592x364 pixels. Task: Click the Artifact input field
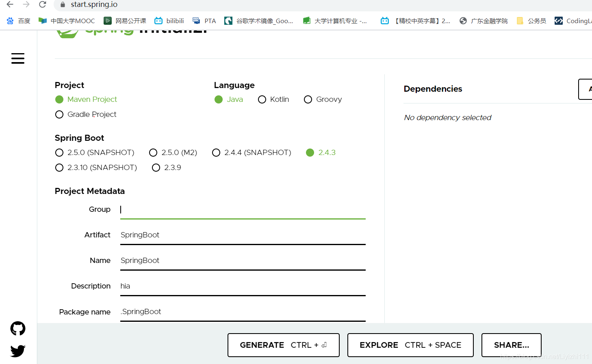coord(243,235)
